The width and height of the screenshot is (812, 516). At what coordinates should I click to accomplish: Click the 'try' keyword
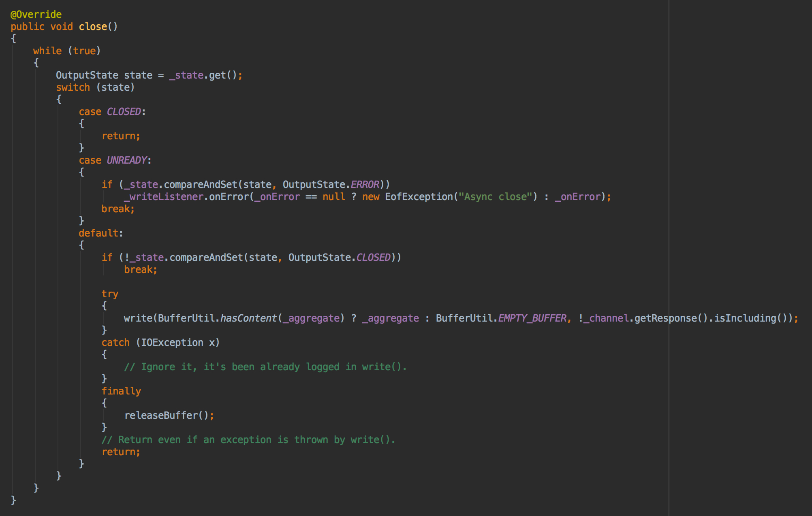click(110, 294)
